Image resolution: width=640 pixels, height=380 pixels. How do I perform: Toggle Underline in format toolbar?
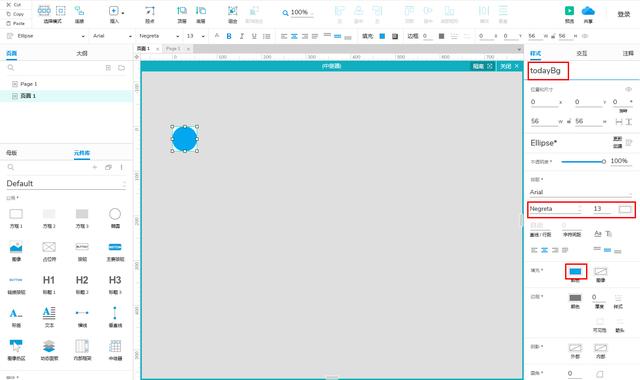click(254, 36)
